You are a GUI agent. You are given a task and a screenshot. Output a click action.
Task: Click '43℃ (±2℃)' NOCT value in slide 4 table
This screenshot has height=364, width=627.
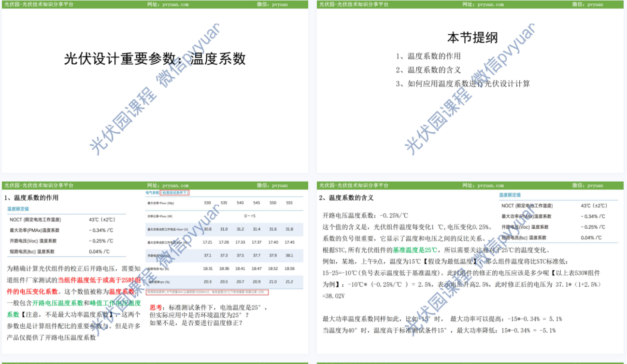pos(594,206)
